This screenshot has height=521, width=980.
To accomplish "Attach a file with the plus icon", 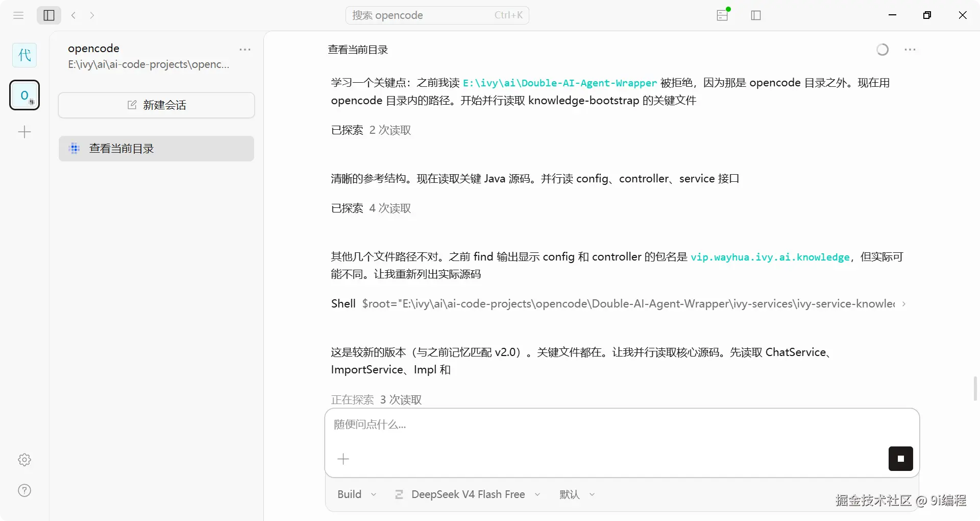I will pyautogui.click(x=344, y=459).
